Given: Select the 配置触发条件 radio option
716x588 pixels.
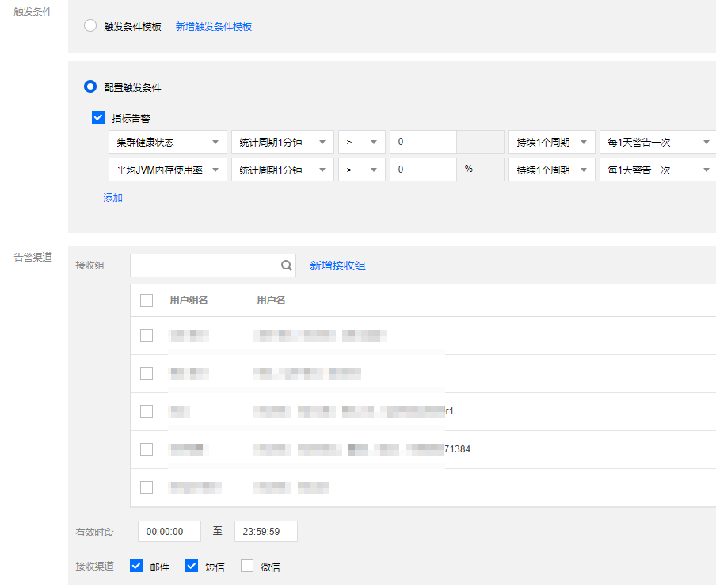Looking at the screenshot, I should click(90, 86).
